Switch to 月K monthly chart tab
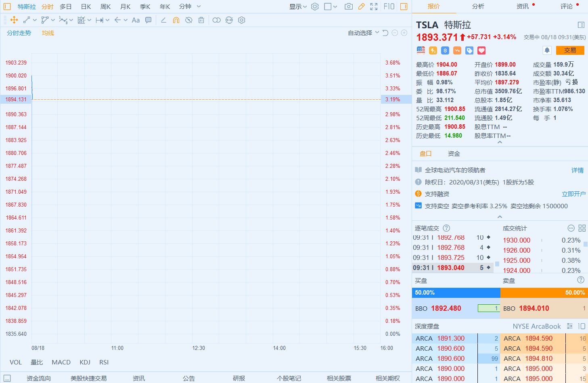The image size is (588, 383). click(126, 6)
